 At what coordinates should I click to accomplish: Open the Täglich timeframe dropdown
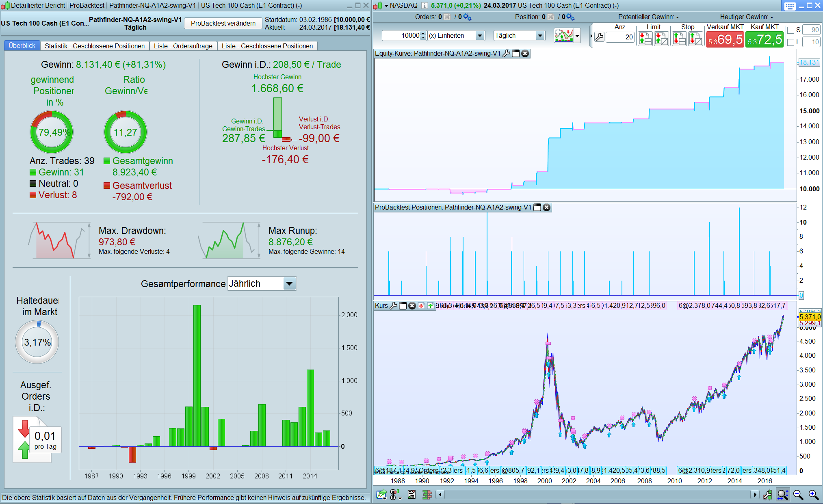[540, 36]
